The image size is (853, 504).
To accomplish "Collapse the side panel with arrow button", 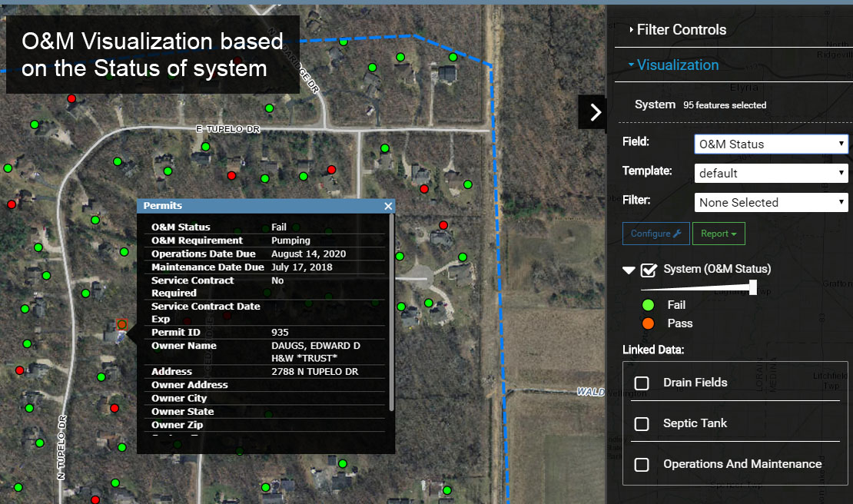I will pos(595,112).
